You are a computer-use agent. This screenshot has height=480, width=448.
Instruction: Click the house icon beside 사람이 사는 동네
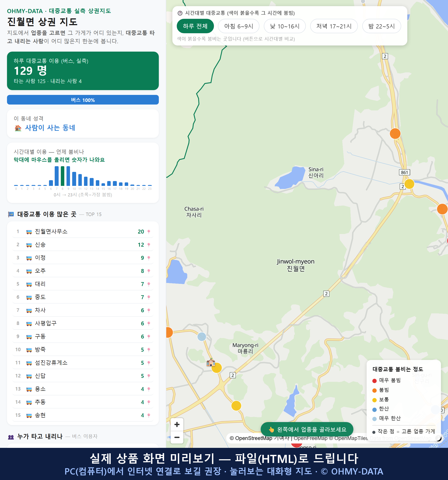coord(18,128)
